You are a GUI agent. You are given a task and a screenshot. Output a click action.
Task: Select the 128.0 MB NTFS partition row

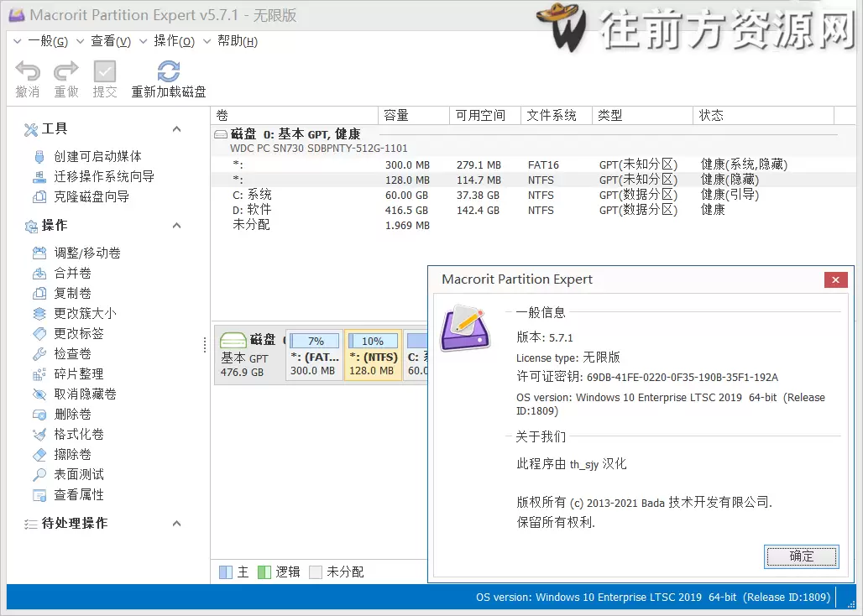pos(534,180)
